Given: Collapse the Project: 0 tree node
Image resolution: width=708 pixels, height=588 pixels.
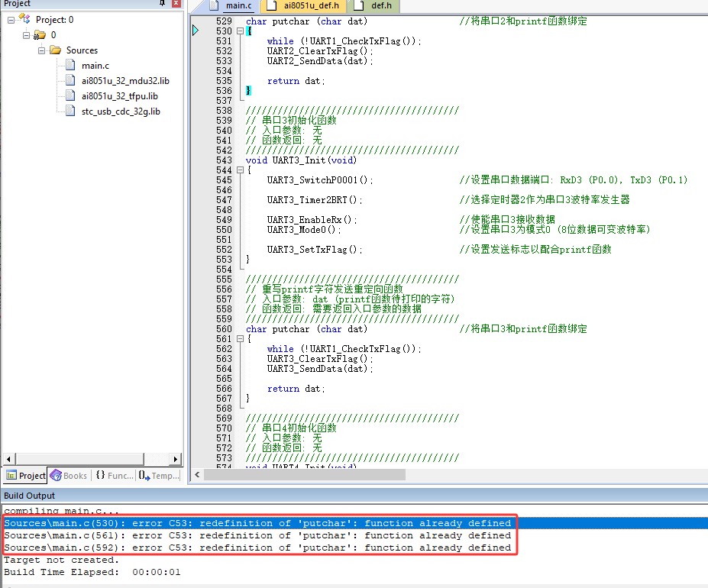Looking at the screenshot, I should pyautogui.click(x=11, y=20).
